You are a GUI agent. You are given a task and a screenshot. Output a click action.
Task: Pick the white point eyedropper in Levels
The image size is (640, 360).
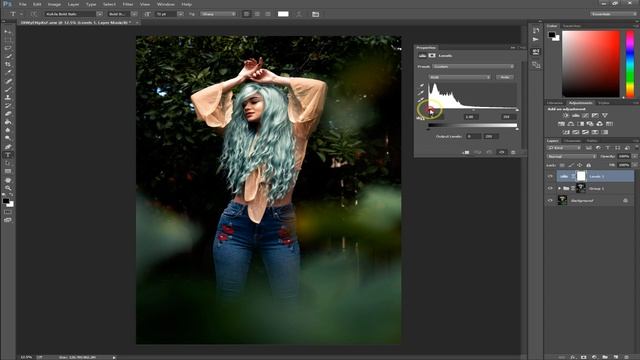421,100
